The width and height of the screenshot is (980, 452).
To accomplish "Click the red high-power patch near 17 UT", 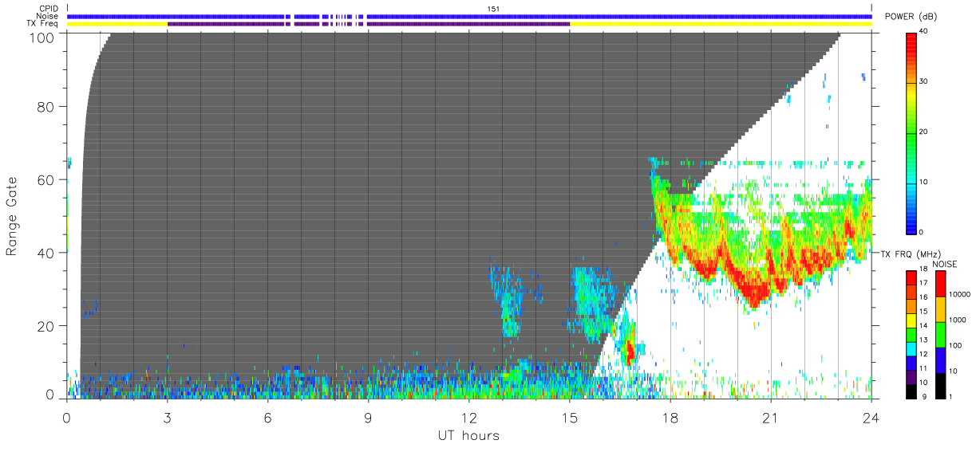I will (x=629, y=351).
